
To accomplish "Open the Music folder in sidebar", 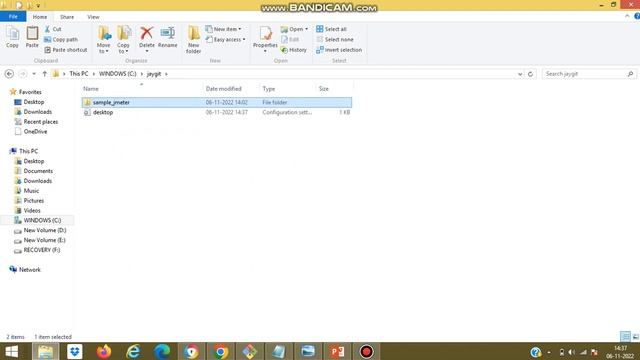I will [x=27, y=191].
